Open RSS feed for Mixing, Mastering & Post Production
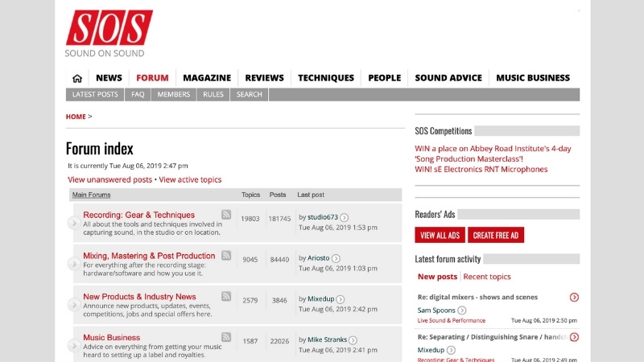644x362 pixels. pos(226,256)
